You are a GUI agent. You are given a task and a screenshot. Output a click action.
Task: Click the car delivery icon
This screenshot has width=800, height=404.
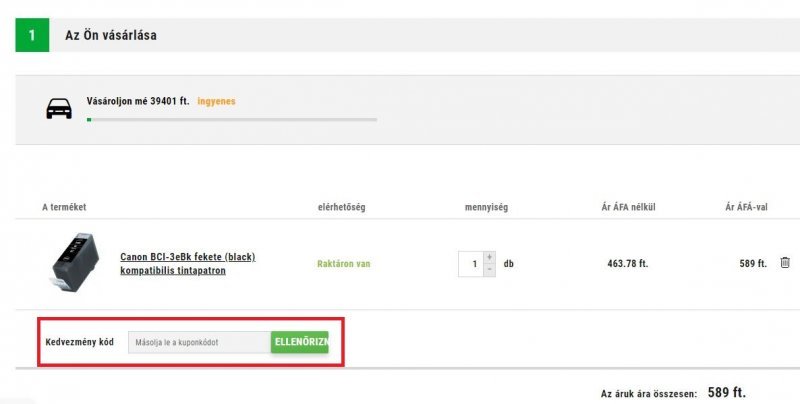click(59, 109)
